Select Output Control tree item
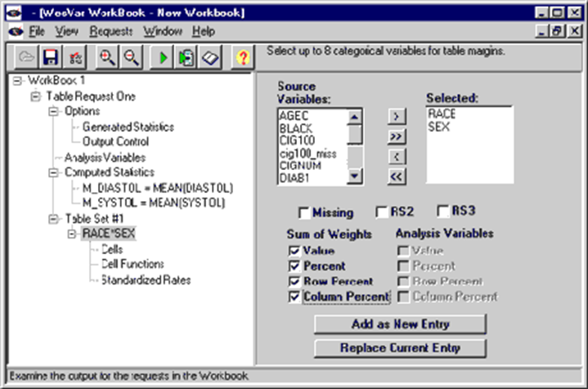This screenshot has height=389, width=588. coord(115,141)
